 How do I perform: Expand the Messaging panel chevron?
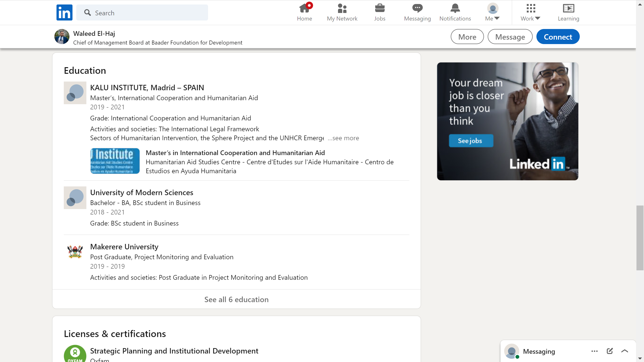(x=624, y=351)
